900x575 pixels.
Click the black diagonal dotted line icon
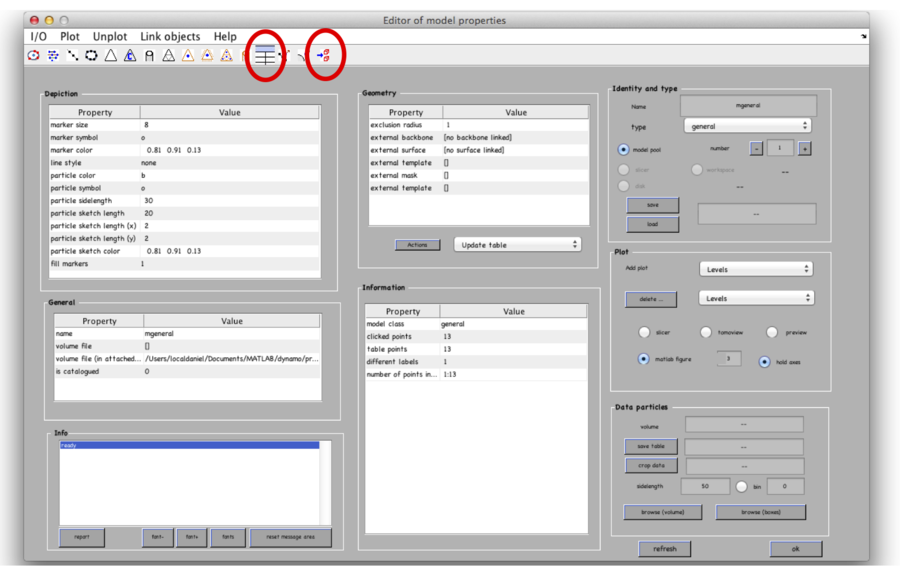[x=72, y=56]
